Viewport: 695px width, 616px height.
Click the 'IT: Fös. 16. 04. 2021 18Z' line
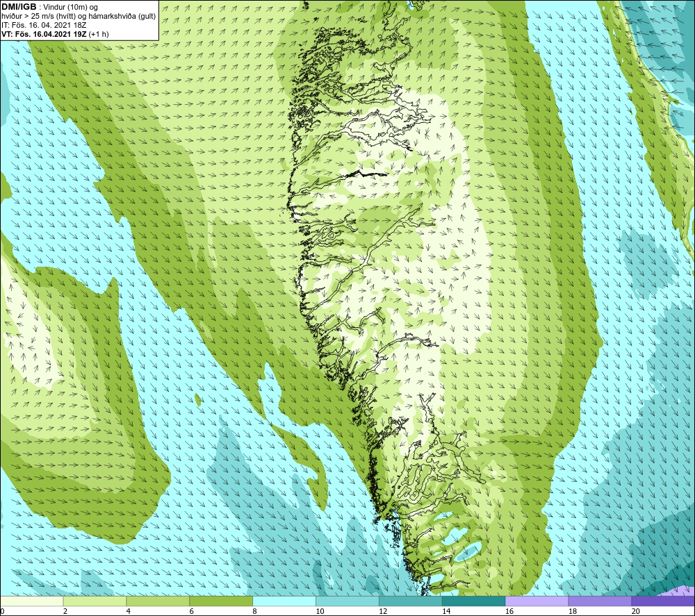tap(44, 25)
